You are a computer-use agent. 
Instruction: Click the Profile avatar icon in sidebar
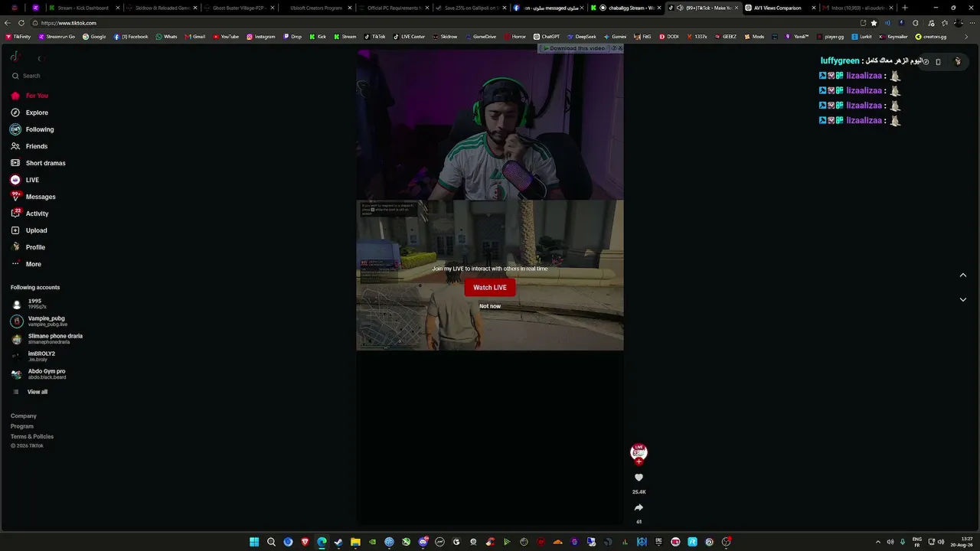15,247
